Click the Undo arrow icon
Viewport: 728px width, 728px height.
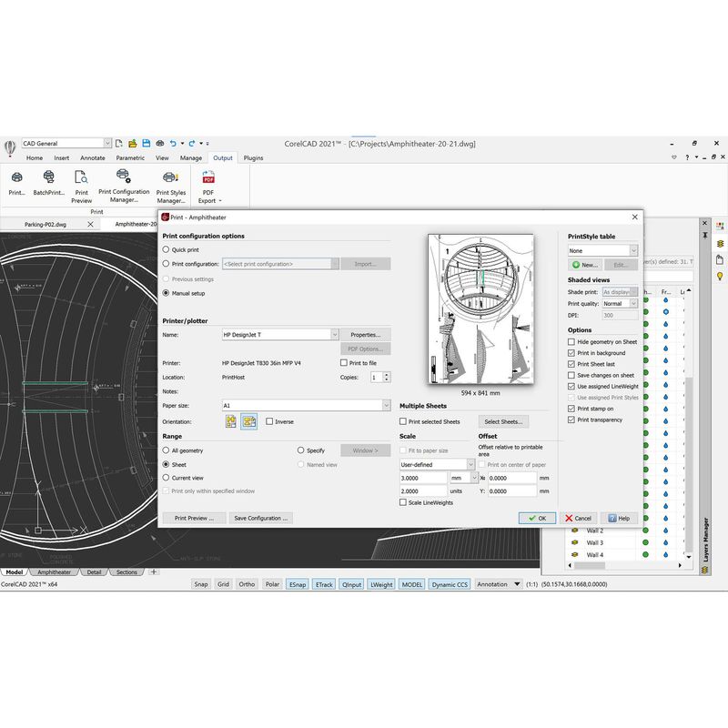(173, 144)
